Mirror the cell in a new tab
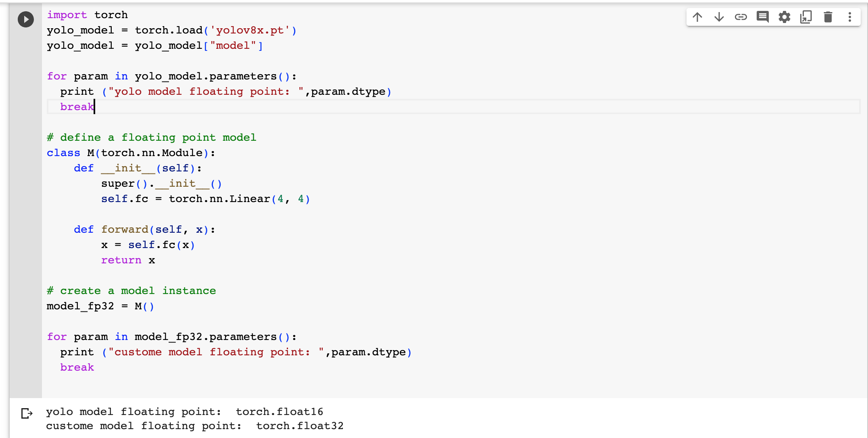 point(806,17)
